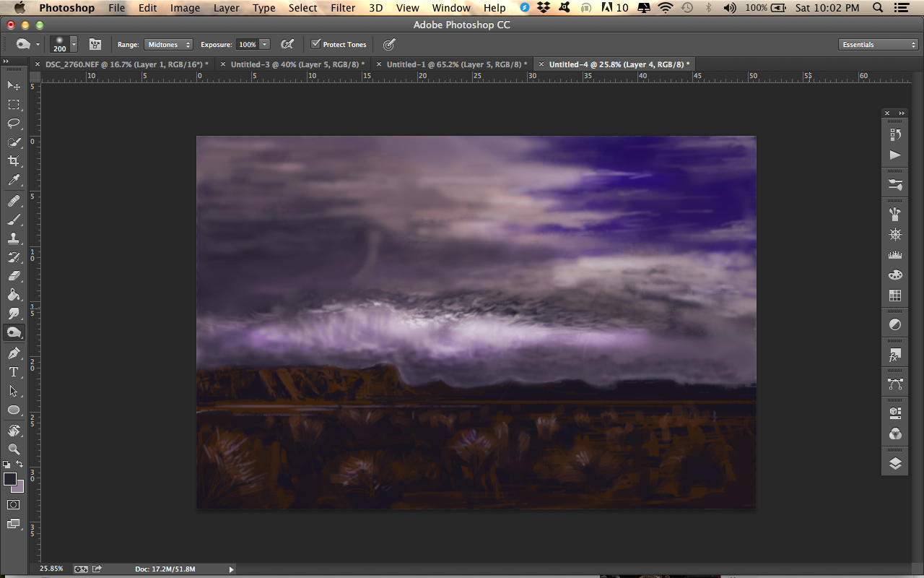Select the Crop tool
This screenshot has width=924, height=578.
pos(14,161)
